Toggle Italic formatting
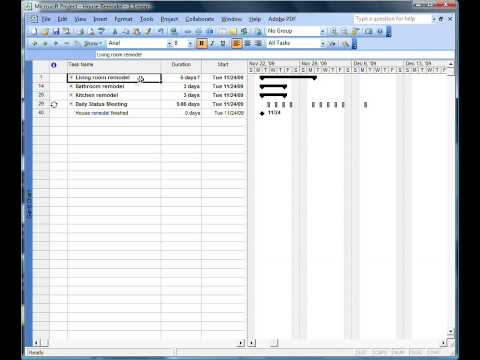Viewport: 480px width, 360px height. pyautogui.click(x=212, y=43)
